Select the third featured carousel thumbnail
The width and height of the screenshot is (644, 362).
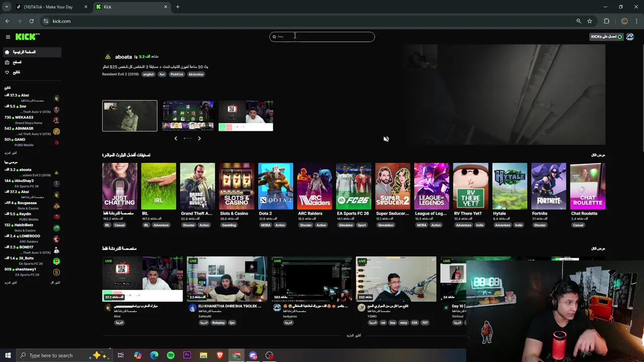(x=246, y=116)
